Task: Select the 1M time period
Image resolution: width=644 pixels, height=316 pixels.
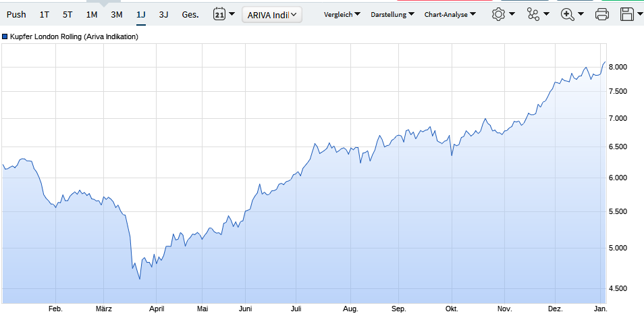Action: pos(92,14)
